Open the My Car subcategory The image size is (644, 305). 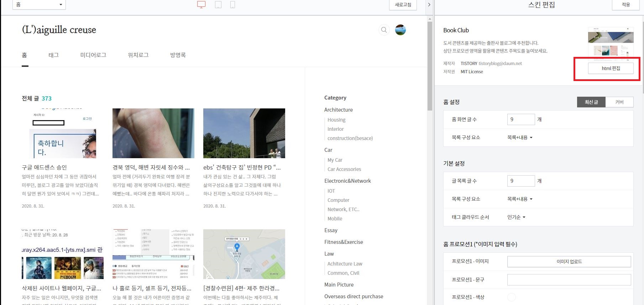coord(335,160)
